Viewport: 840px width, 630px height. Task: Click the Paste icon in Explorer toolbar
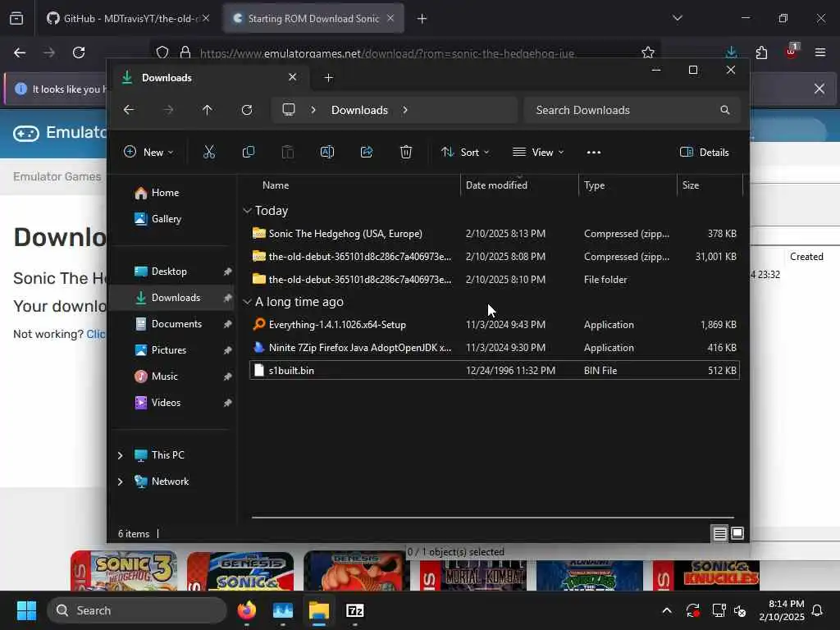[288, 152]
